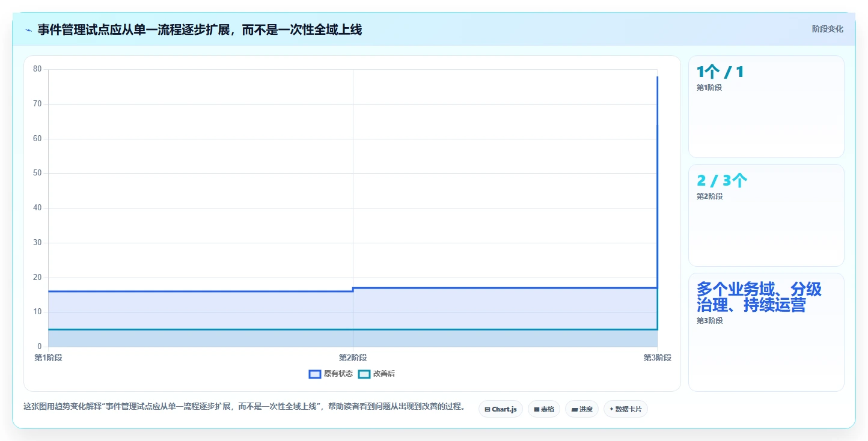Select the Chart.js tag
This screenshot has height=441, width=868.
pos(501,409)
